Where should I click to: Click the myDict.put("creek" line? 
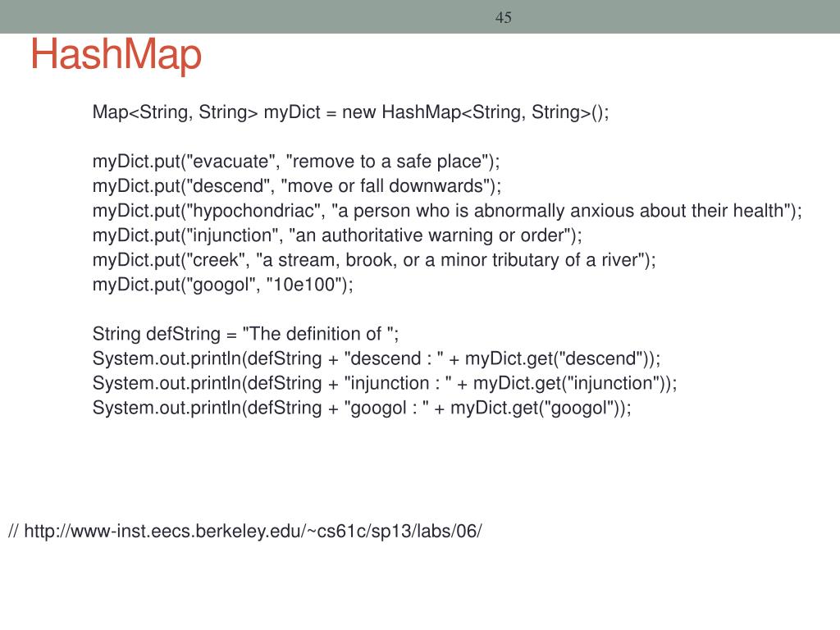click(x=374, y=260)
